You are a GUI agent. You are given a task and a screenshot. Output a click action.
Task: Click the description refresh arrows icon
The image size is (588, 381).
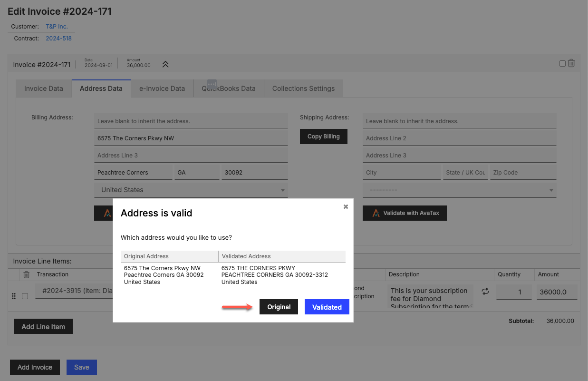point(485,291)
